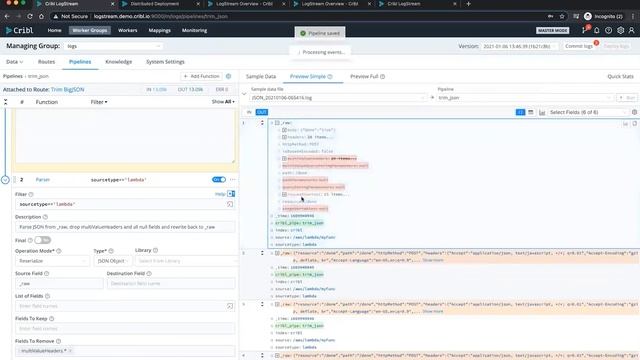Select the IN events toggle
The image size is (640, 360).
tap(249, 112)
